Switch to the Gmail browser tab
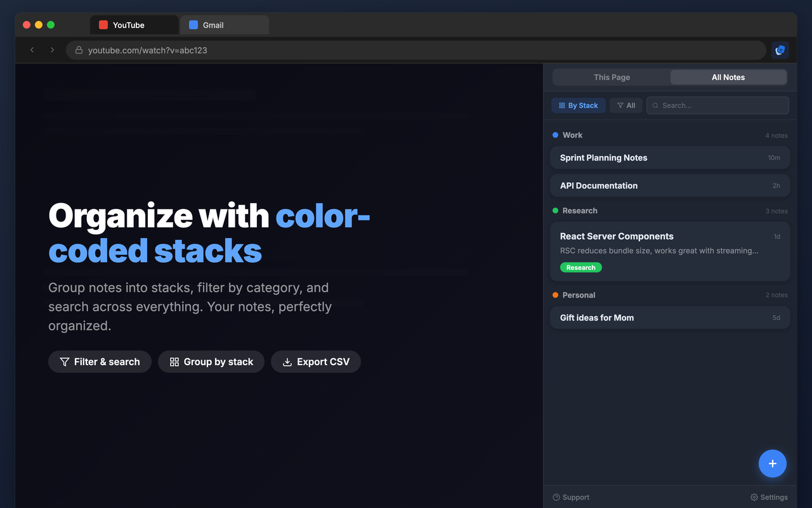812x508 pixels. (225, 25)
